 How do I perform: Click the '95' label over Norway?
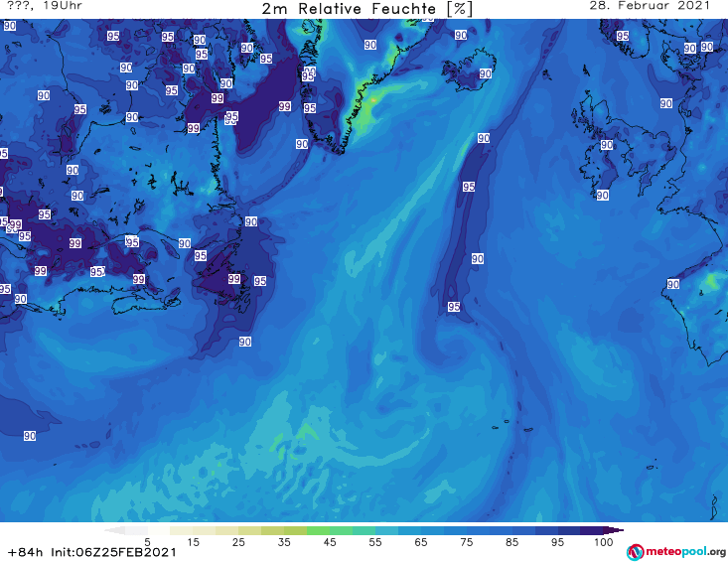coord(623,36)
